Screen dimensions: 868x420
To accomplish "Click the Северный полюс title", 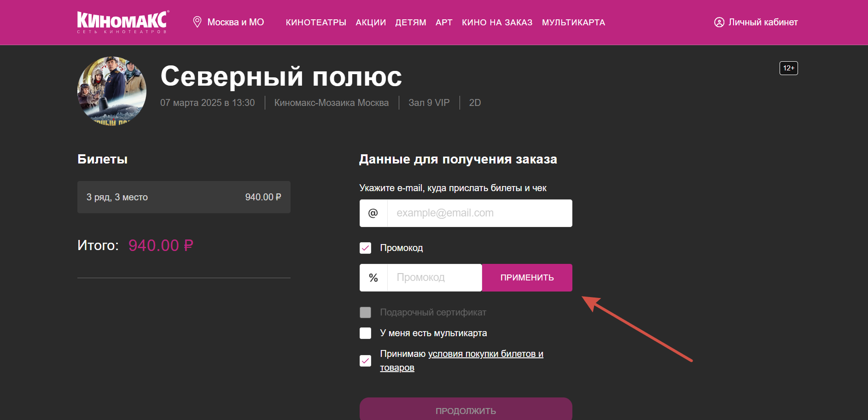I will coord(281,76).
